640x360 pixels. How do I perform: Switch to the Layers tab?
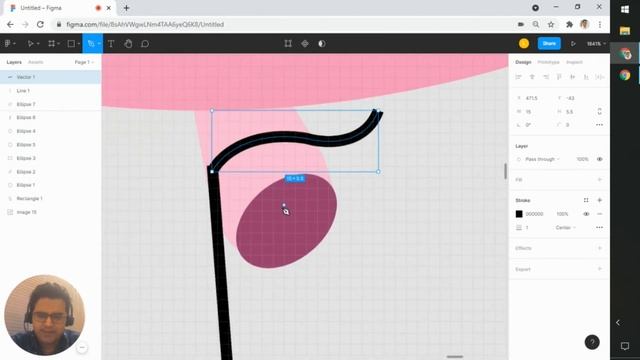(14, 62)
